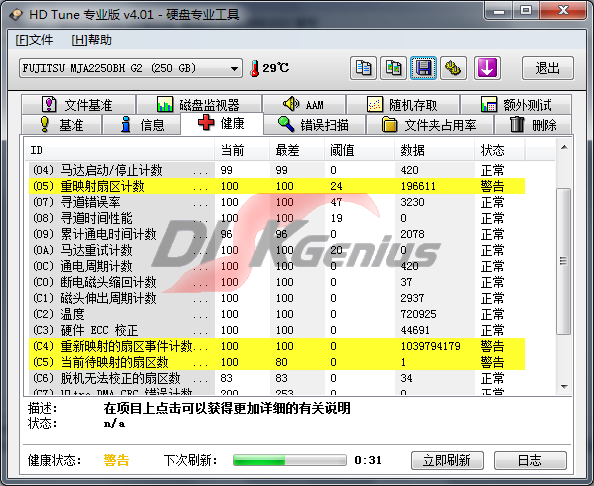
Task: Select the (C5) 当前待映射的扇区数 row
Action: (277, 362)
